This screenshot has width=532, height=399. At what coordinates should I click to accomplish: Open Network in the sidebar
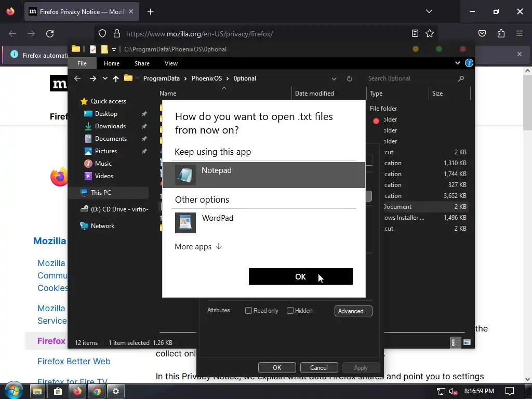tap(102, 225)
